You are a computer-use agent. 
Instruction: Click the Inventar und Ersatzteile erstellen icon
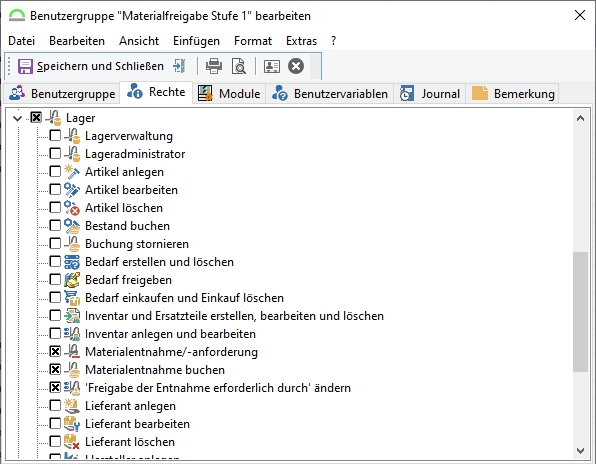pos(72,316)
